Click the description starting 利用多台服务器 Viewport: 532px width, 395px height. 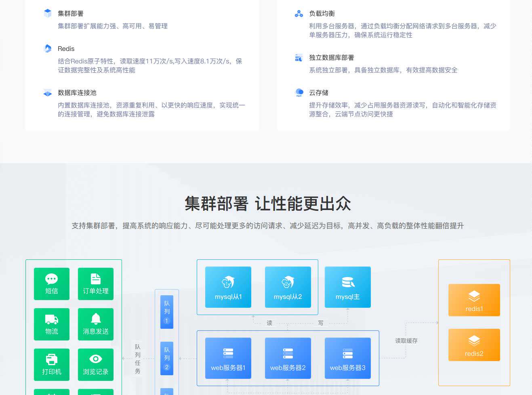click(x=403, y=31)
